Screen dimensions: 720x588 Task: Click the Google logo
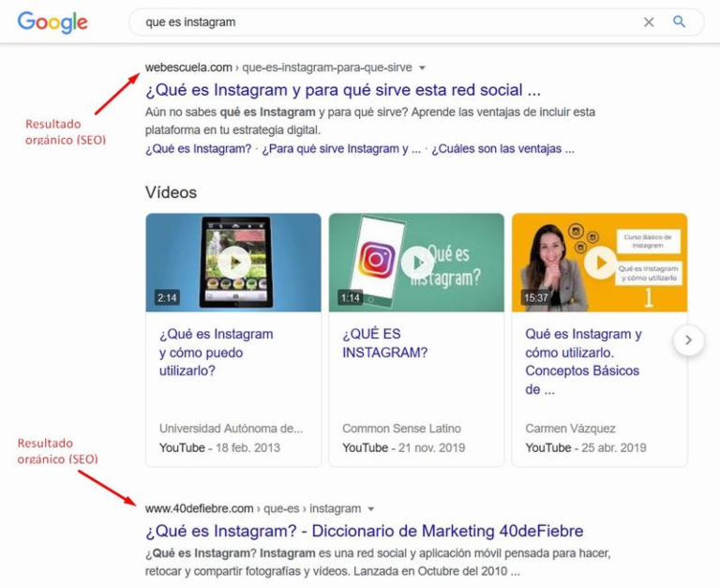pyautogui.click(x=52, y=23)
